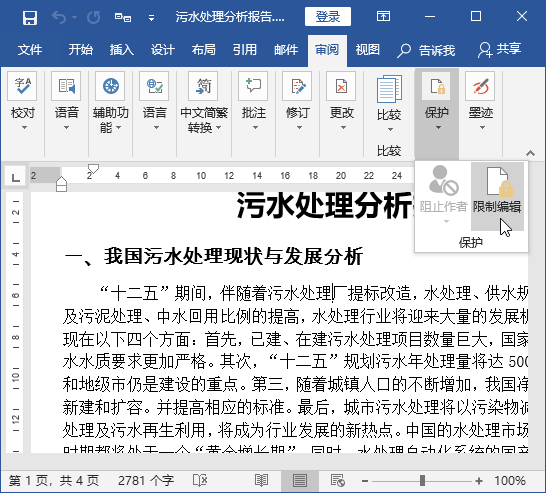Click the zoom slider handle

point(422,481)
